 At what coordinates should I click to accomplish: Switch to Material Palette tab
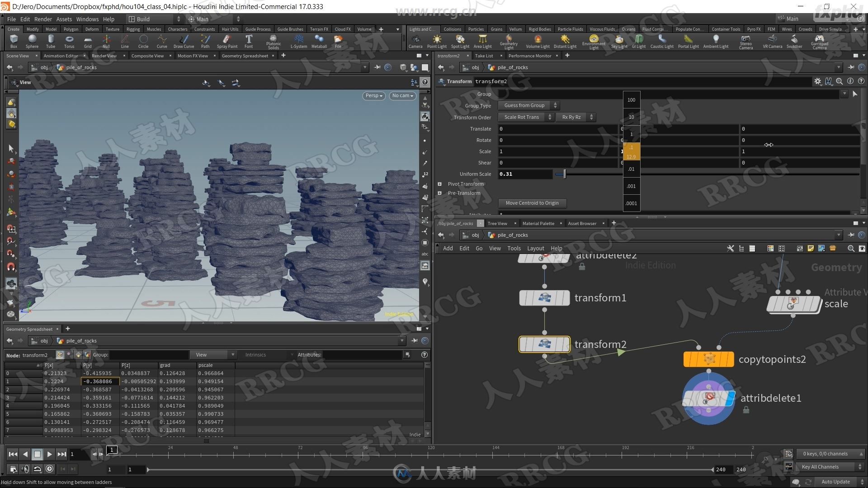tap(538, 223)
